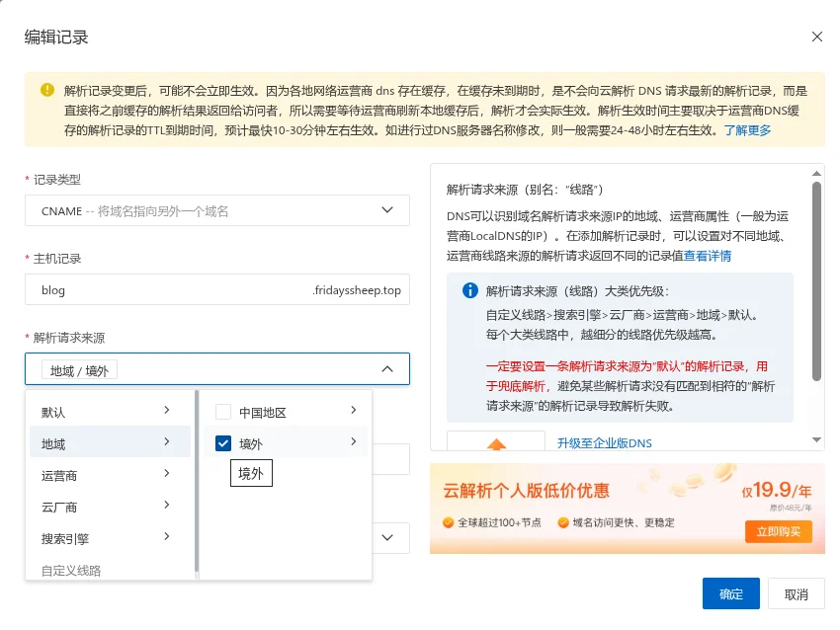The image size is (840, 630).
Task: Click the orange upgrade arrow beside 升级至企业版DNS
Action: (x=497, y=443)
